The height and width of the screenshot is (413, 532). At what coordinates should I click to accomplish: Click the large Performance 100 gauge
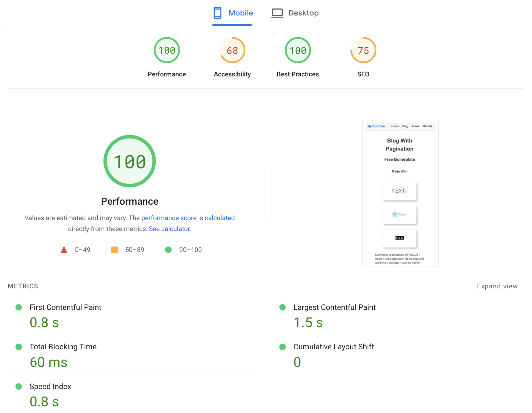(130, 161)
